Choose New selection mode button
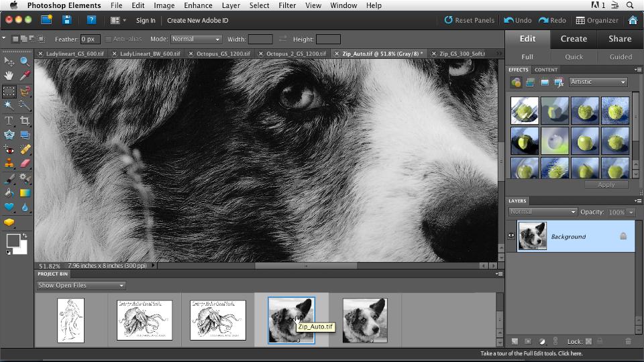The height and width of the screenshot is (362, 644). 15,39
